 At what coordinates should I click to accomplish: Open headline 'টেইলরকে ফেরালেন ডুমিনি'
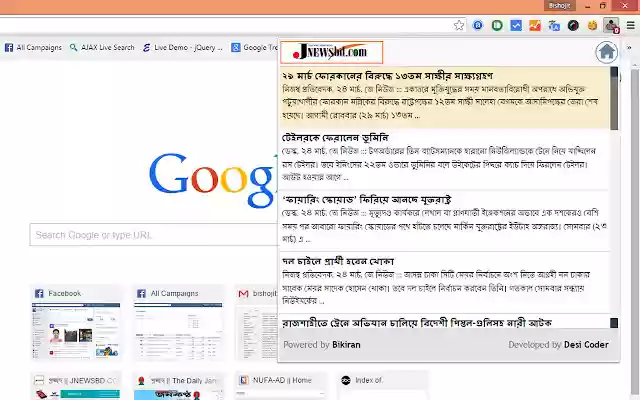(335, 138)
